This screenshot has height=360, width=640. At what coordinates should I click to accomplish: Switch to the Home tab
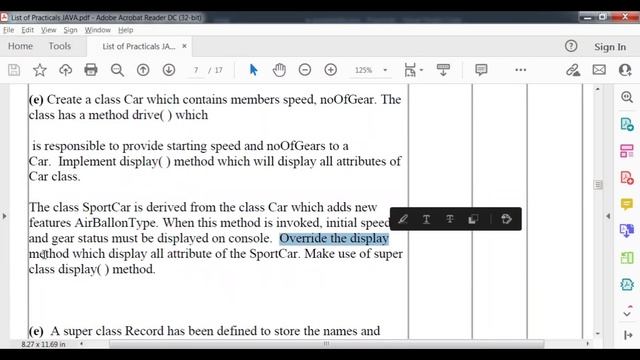20,46
